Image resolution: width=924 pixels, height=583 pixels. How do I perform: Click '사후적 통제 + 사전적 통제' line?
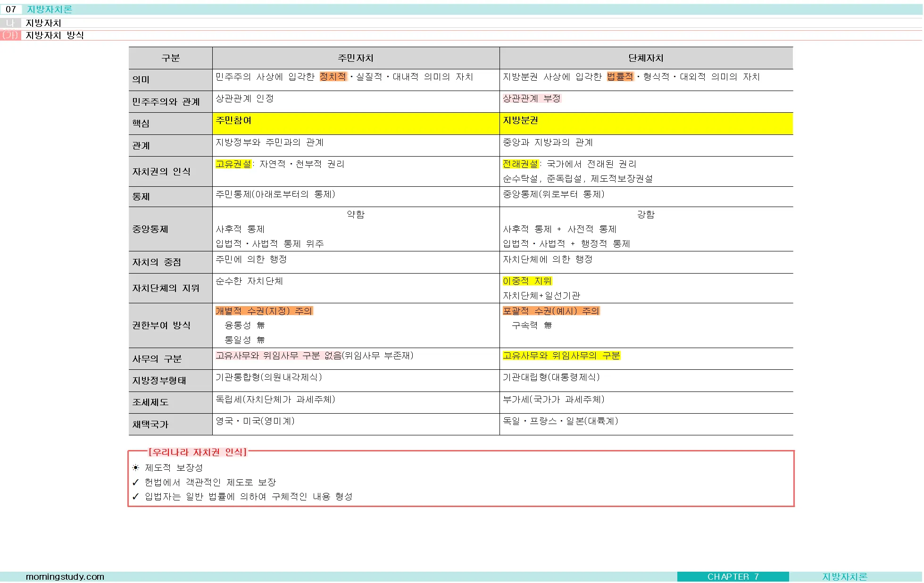point(559,229)
